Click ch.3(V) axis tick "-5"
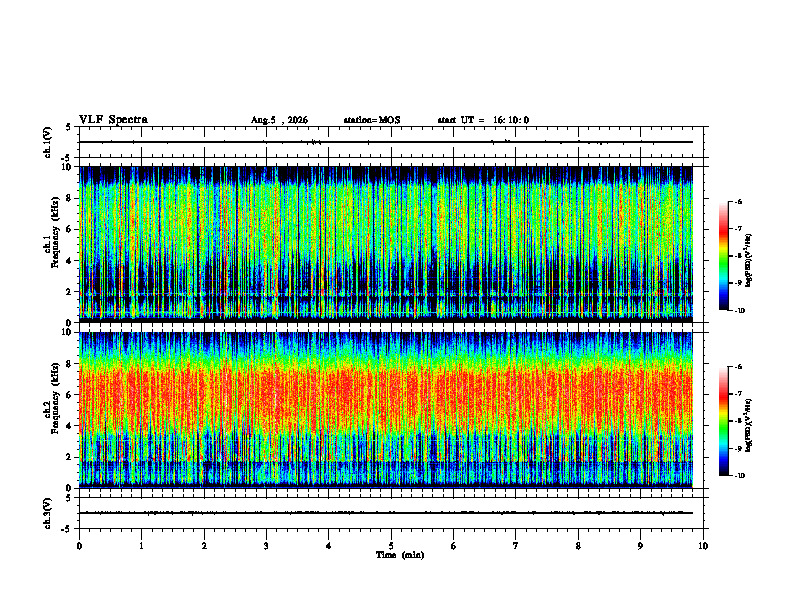This screenshot has width=792, height=612. [67, 529]
